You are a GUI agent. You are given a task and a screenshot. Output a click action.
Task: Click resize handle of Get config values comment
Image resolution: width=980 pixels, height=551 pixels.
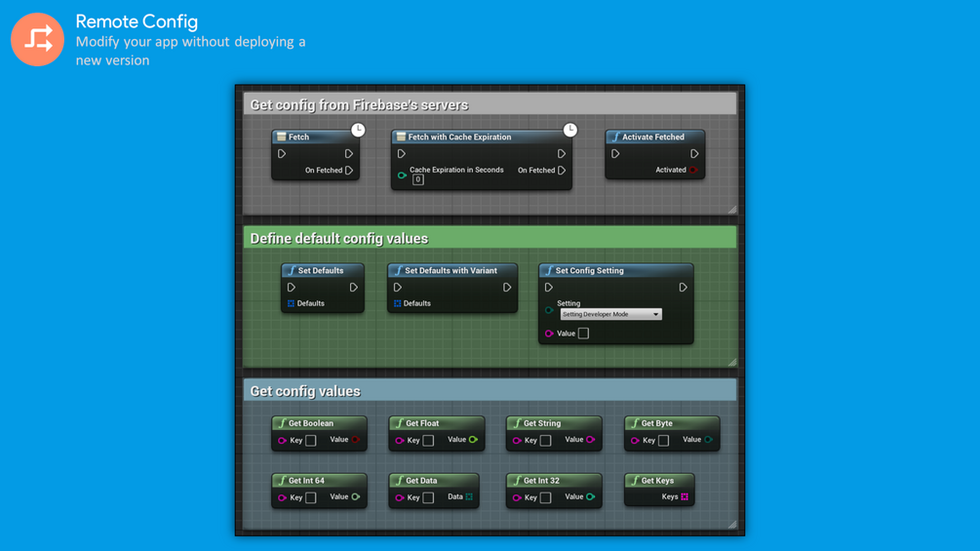tap(732, 524)
